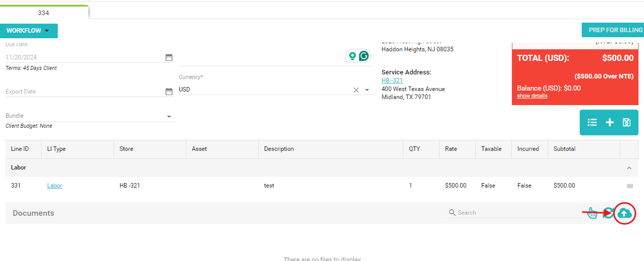Click the Grammarly icon
The width and height of the screenshot is (644, 261).
point(364,56)
